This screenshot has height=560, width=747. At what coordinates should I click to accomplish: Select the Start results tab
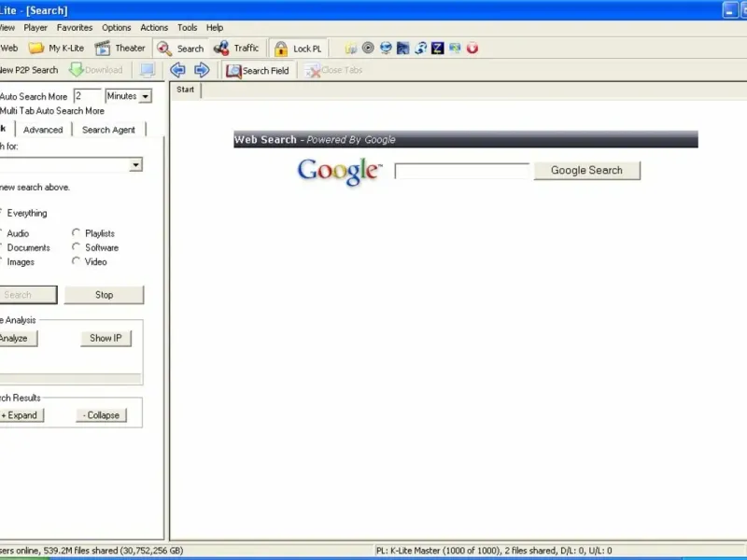click(185, 90)
